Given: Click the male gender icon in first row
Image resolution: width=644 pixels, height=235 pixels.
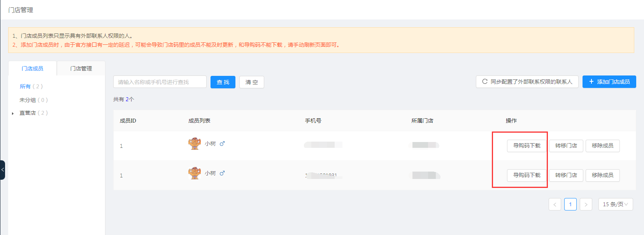Looking at the screenshot, I should 222,144.
